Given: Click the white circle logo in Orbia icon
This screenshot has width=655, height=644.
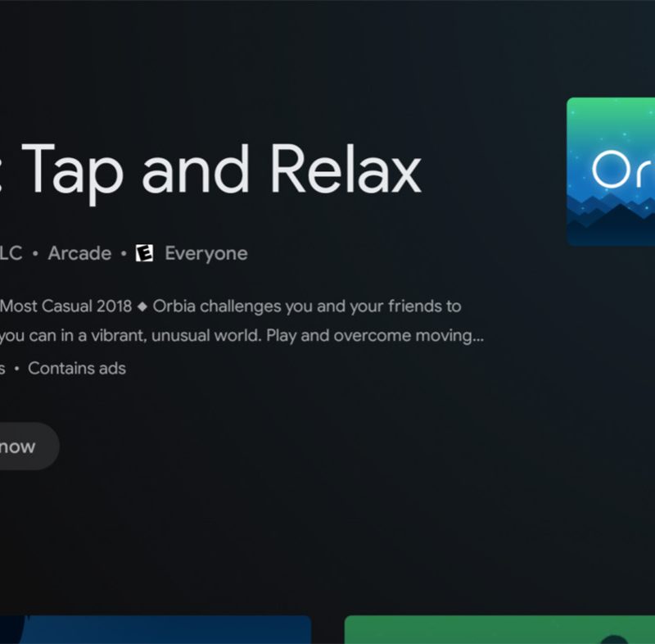Looking at the screenshot, I should pyautogui.click(x=610, y=170).
